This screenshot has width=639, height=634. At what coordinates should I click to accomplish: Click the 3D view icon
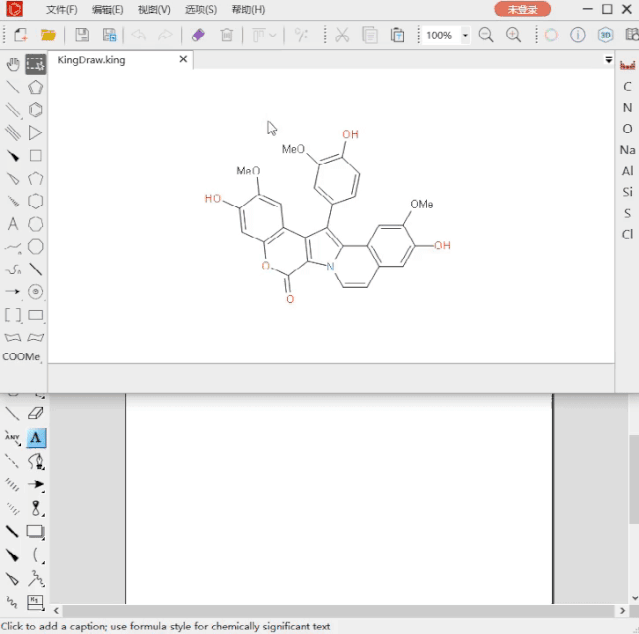605,35
